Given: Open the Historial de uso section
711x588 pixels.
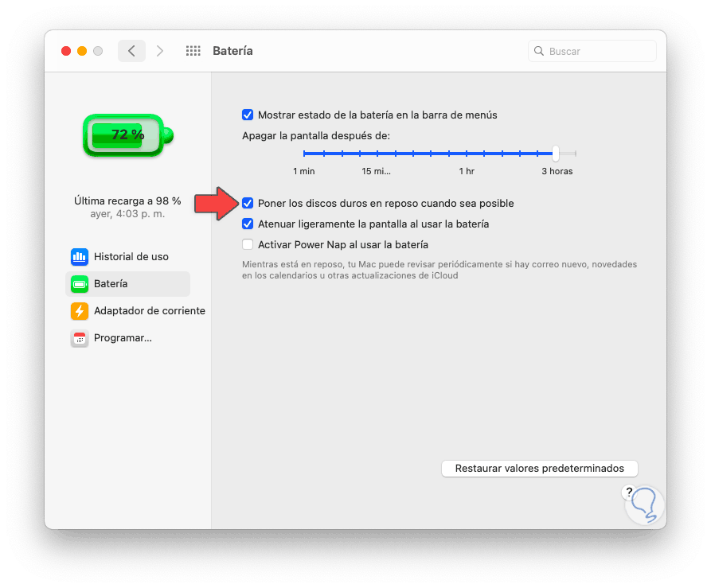Looking at the screenshot, I should (131, 257).
